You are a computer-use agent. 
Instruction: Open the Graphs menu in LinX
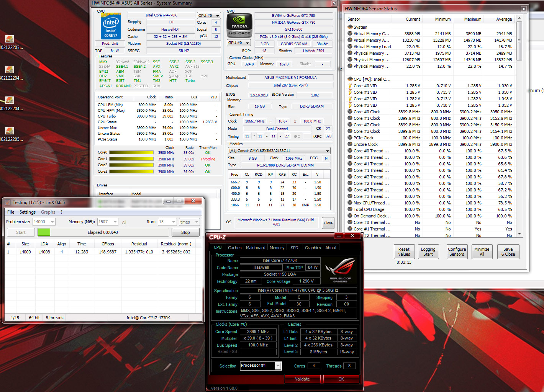(48, 212)
